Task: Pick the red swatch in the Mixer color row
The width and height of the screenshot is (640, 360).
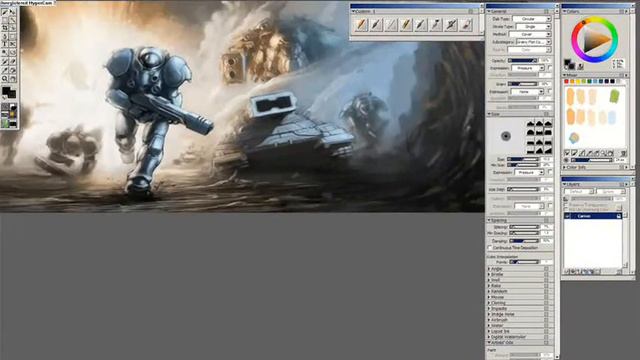Action: (x=567, y=82)
